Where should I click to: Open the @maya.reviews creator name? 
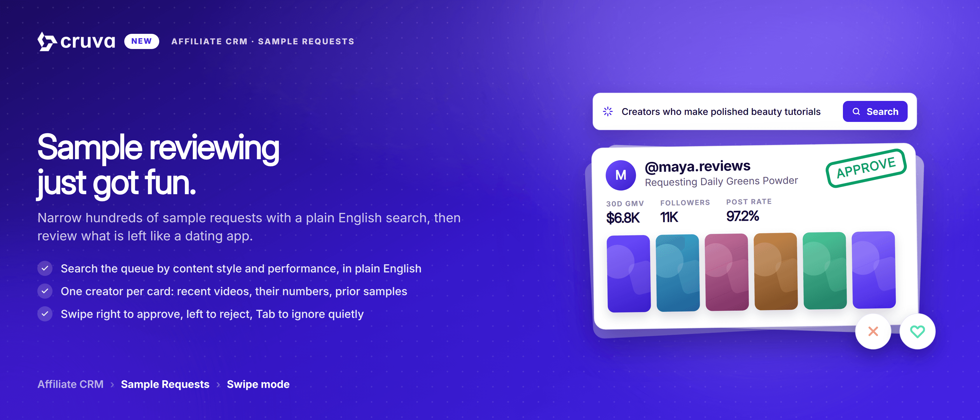pyautogui.click(x=697, y=166)
